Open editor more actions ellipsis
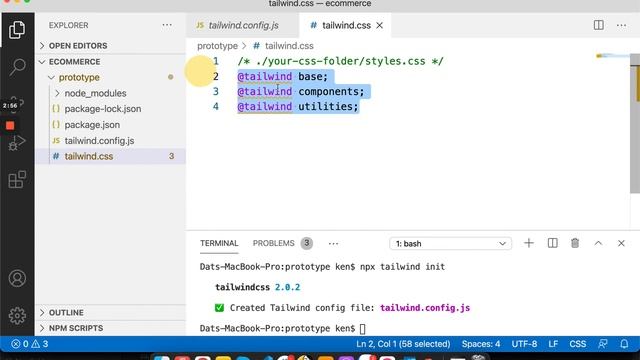The height and width of the screenshot is (360, 640). click(621, 25)
